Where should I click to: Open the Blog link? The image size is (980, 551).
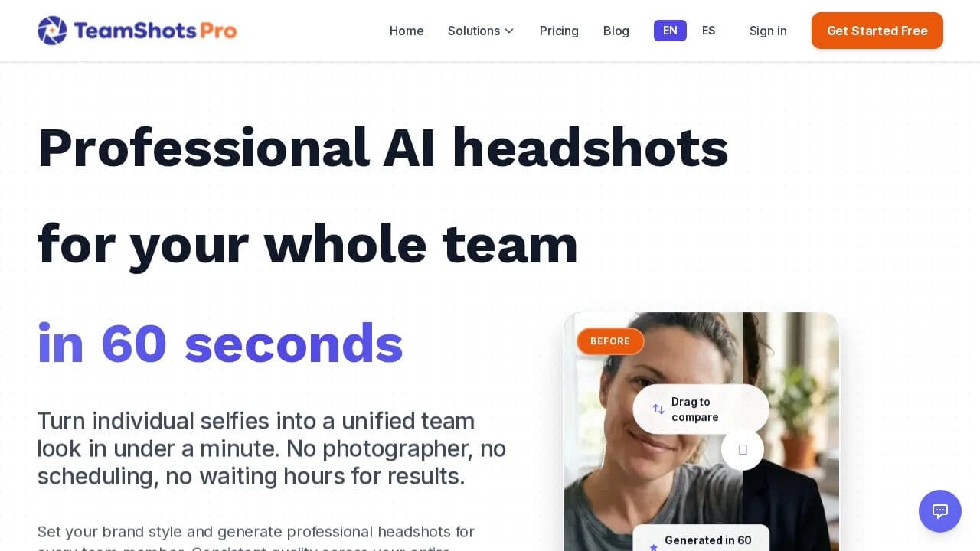[x=616, y=31]
